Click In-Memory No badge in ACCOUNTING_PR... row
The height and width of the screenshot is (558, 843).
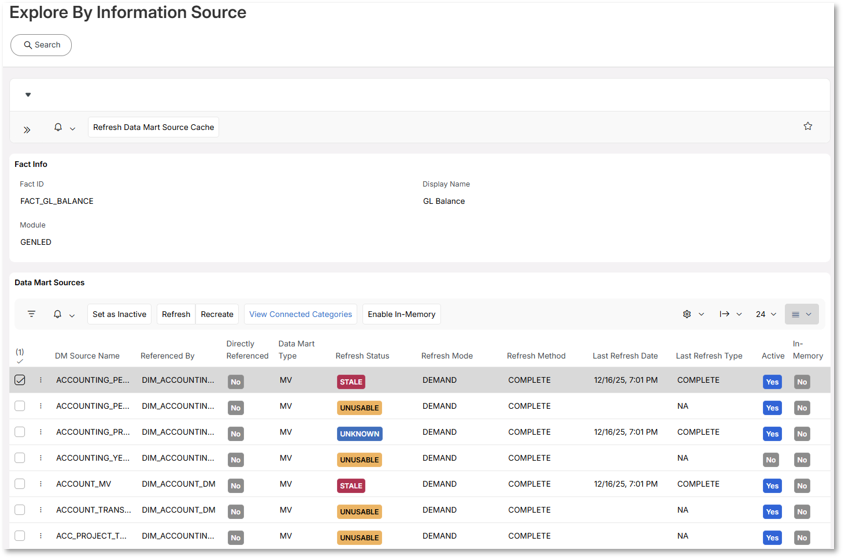[x=802, y=434]
